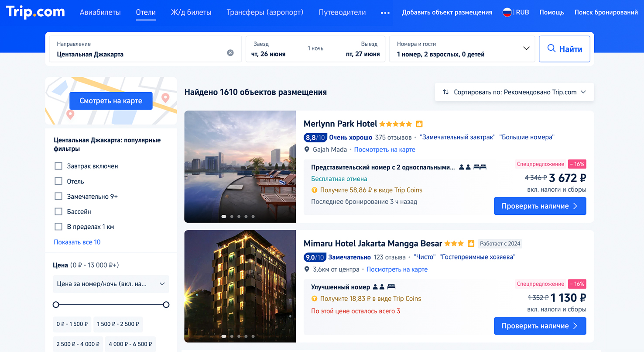Click bed icons of Представительский номер
This screenshot has width=644, height=352.
480,167
